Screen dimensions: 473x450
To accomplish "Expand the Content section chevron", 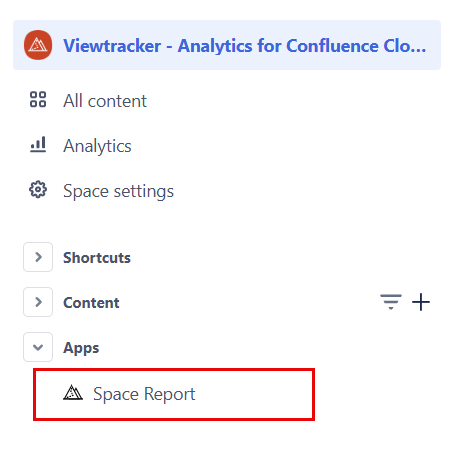I will [38, 302].
